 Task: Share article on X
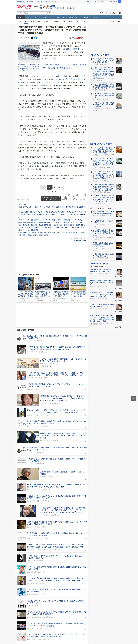pos(32,38)
